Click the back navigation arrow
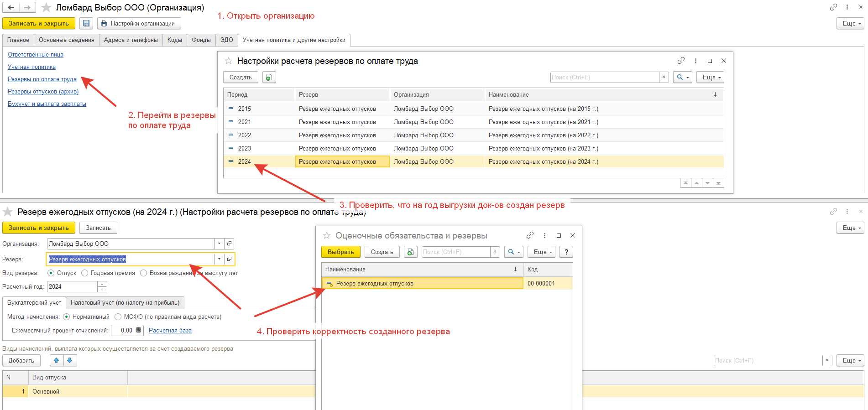Screen dimensions: 868x410 (11, 8)
